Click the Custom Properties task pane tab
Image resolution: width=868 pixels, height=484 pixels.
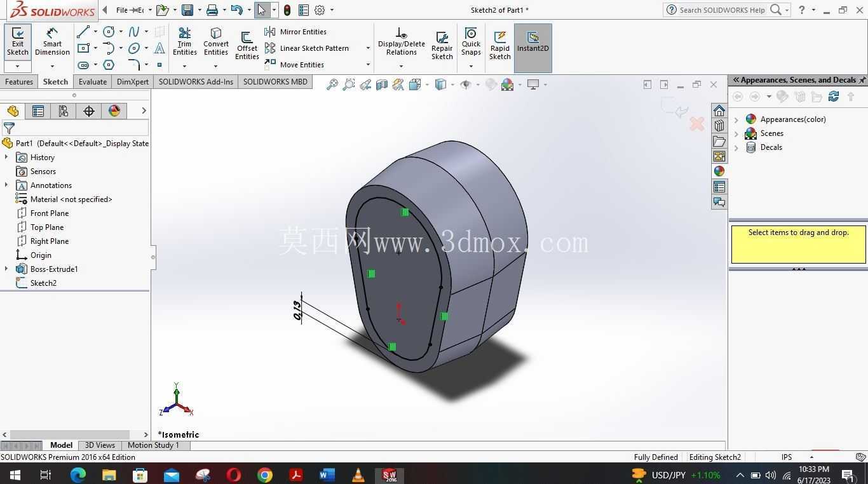pos(719,187)
